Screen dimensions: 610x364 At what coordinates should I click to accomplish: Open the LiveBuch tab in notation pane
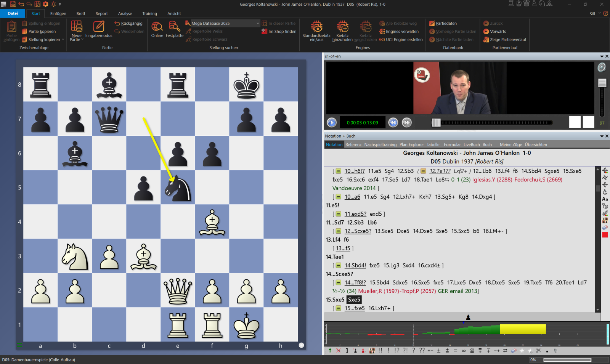pos(471,145)
